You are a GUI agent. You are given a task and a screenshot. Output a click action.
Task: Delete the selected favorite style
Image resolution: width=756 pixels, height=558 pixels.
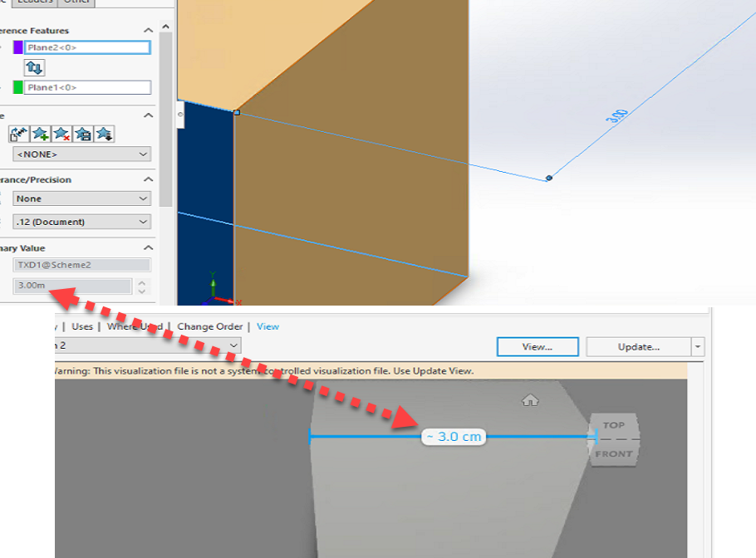60,134
